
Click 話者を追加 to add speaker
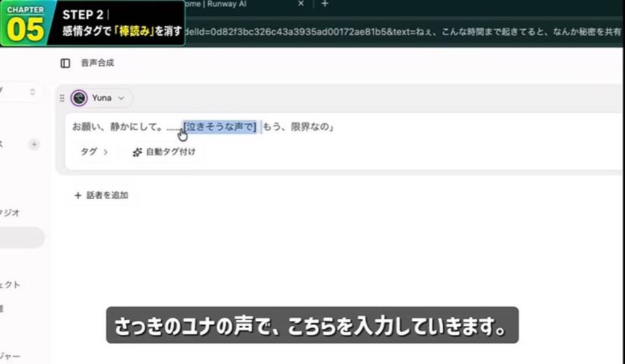tap(101, 195)
